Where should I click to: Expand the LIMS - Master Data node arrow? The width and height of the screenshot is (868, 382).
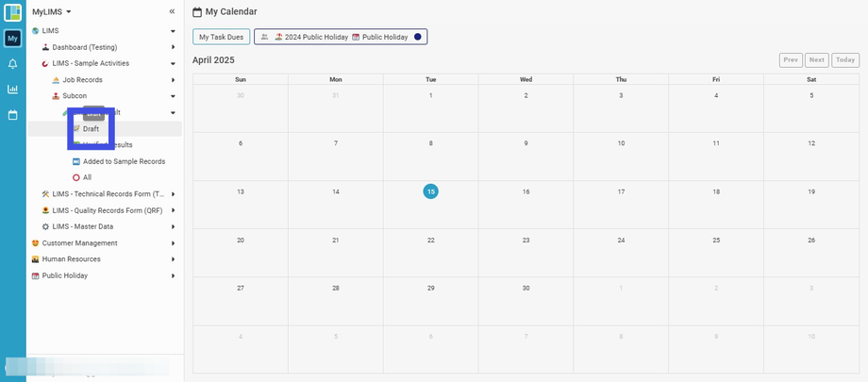coord(173,226)
